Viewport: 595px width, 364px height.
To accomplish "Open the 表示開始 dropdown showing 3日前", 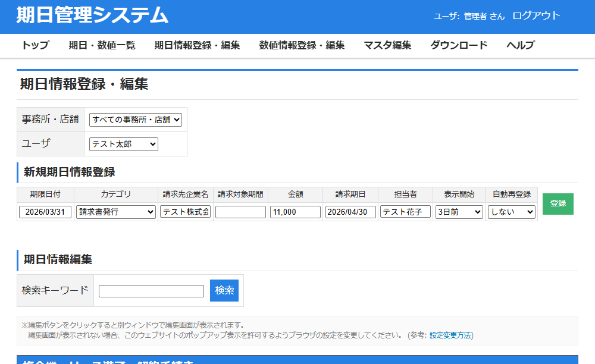I will 459,212.
